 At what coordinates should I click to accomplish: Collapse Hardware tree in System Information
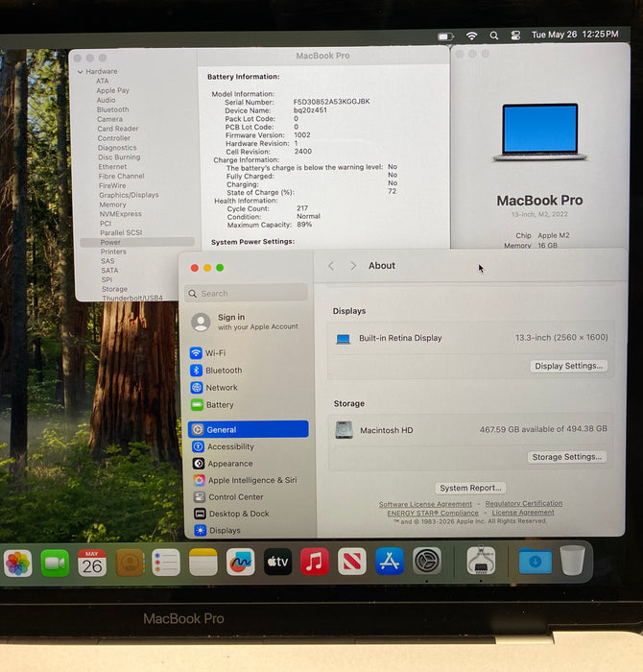click(80, 72)
